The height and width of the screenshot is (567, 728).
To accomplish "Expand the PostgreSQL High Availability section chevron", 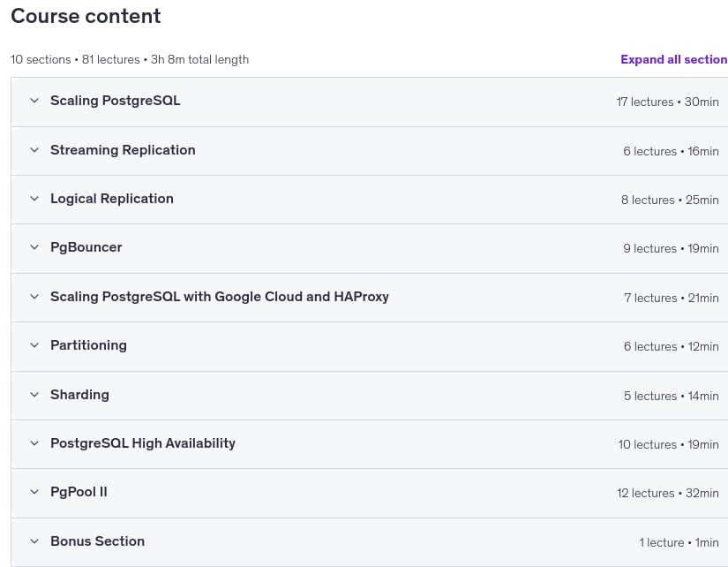I will (34, 442).
